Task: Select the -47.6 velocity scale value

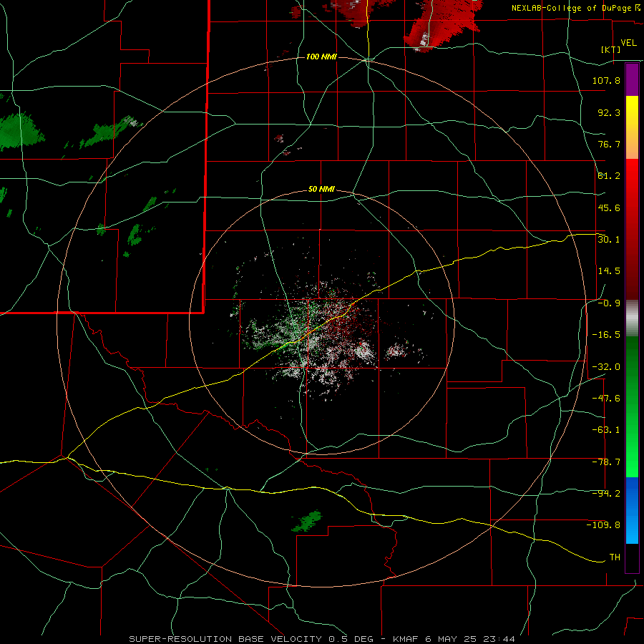Action: (x=606, y=399)
